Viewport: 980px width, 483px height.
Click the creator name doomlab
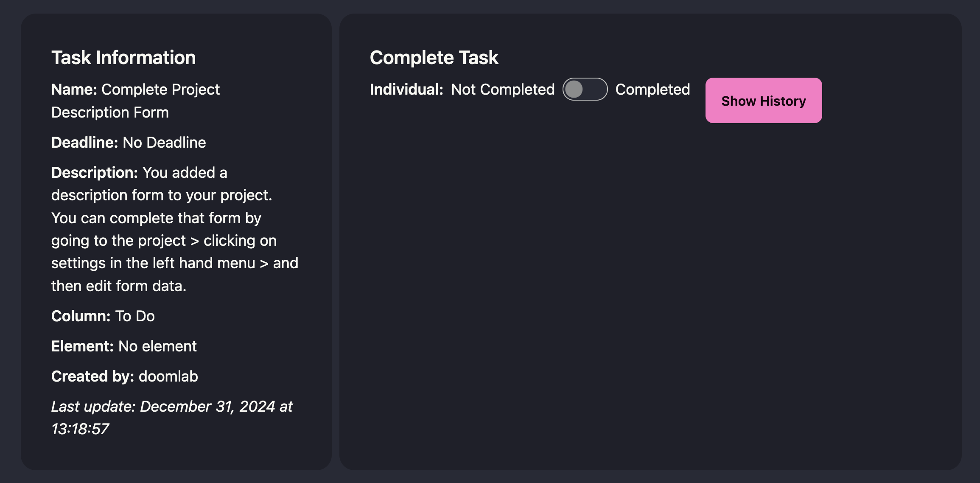click(x=168, y=376)
